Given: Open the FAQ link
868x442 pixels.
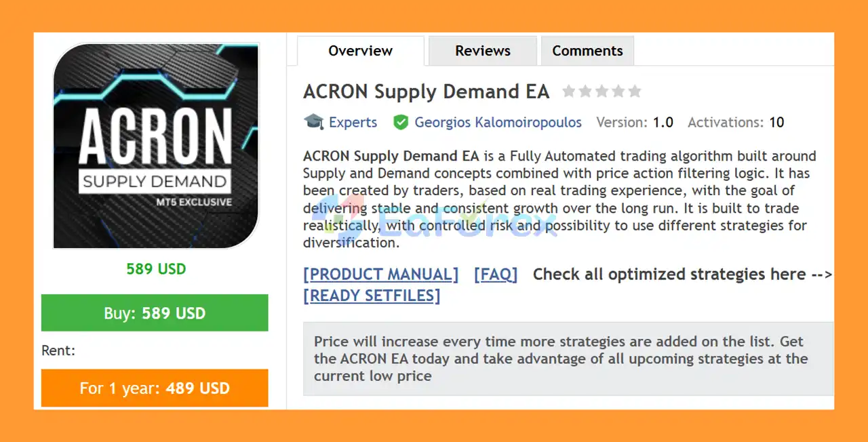Looking at the screenshot, I should [x=496, y=274].
